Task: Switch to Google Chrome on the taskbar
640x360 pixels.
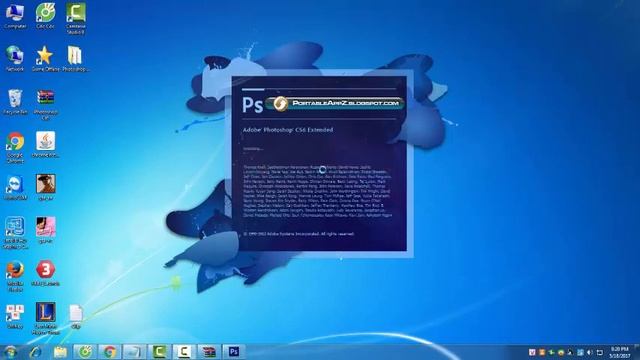Action: [x=109, y=352]
